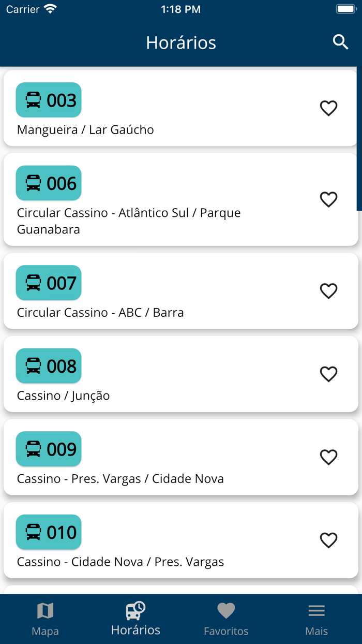Open the Favoritos tab
The image size is (362, 644).
click(226, 619)
